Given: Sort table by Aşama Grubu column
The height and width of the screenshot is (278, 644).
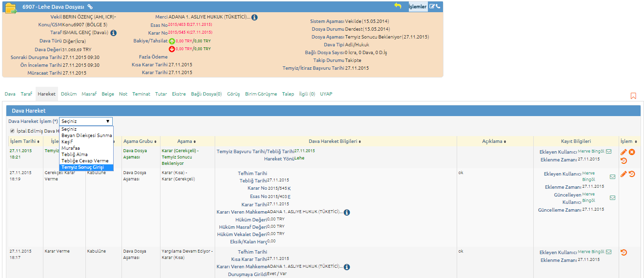Looking at the screenshot, I should pos(140,141).
